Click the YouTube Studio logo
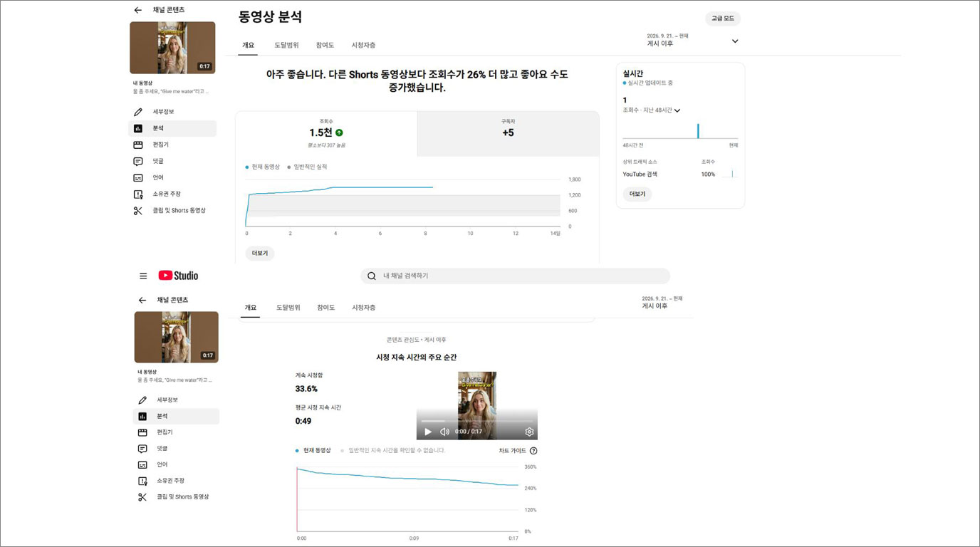The width and height of the screenshot is (980, 547). (178, 276)
